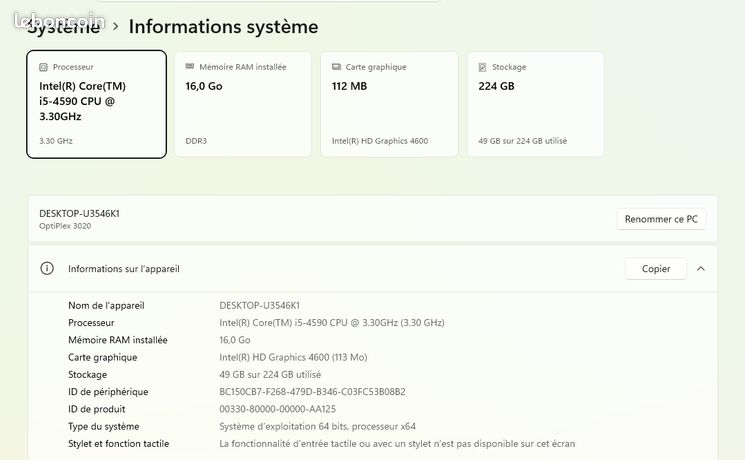Image resolution: width=745 pixels, height=460 pixels.
Task: Click the Type du système value text
Action: (x=317, y=427)
